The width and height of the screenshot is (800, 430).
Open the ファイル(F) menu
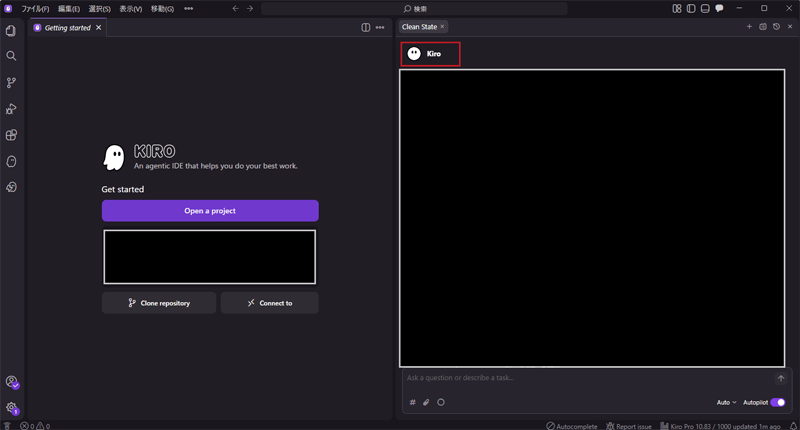coord(35,9)
